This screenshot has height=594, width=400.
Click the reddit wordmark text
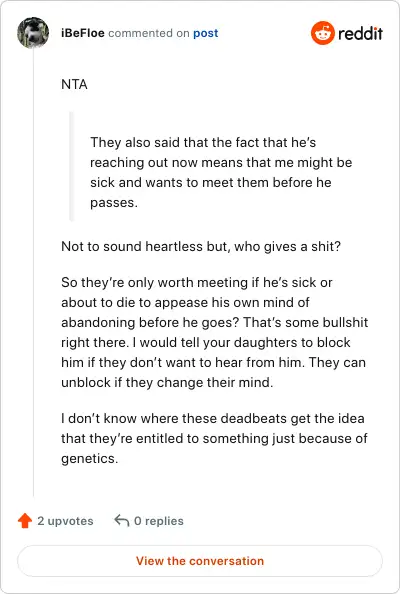[360, 33]
